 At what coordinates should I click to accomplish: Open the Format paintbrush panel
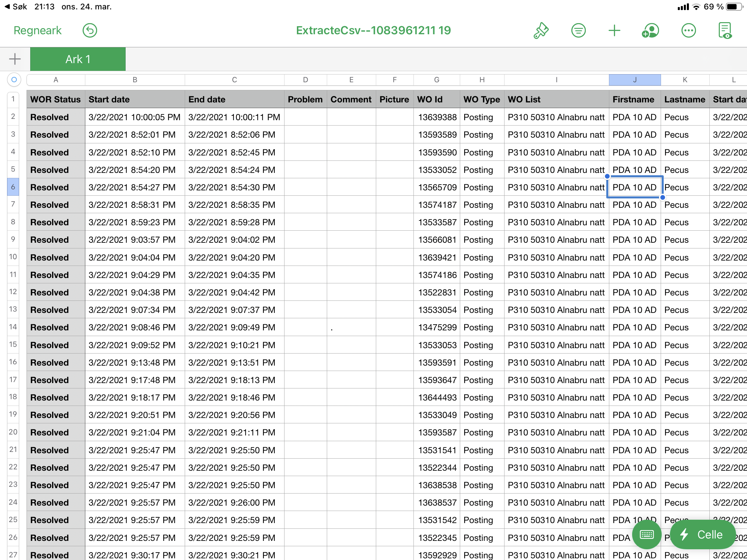pyautogui.click(x=541, y=30)
